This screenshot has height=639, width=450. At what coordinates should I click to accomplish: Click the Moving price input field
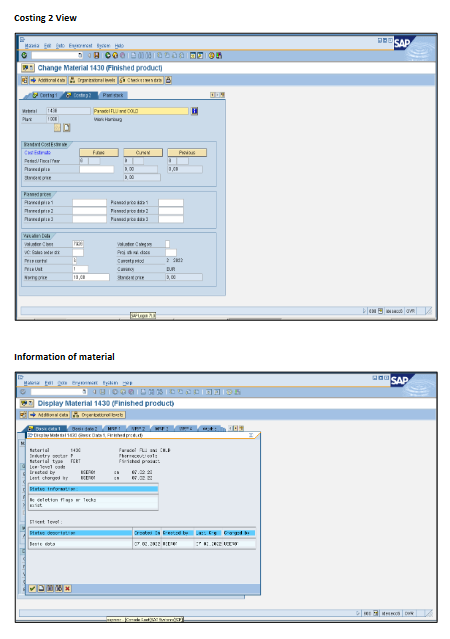pyautogui.click(x=91, y=277)
